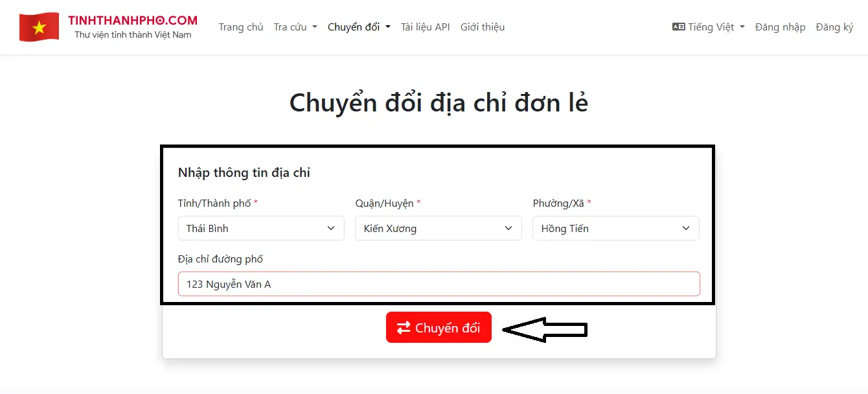Click the chevron arrow in Hồng Tiến select
Image resolution: width=868 pixels, height=394 pixels.
click(686, 228)
